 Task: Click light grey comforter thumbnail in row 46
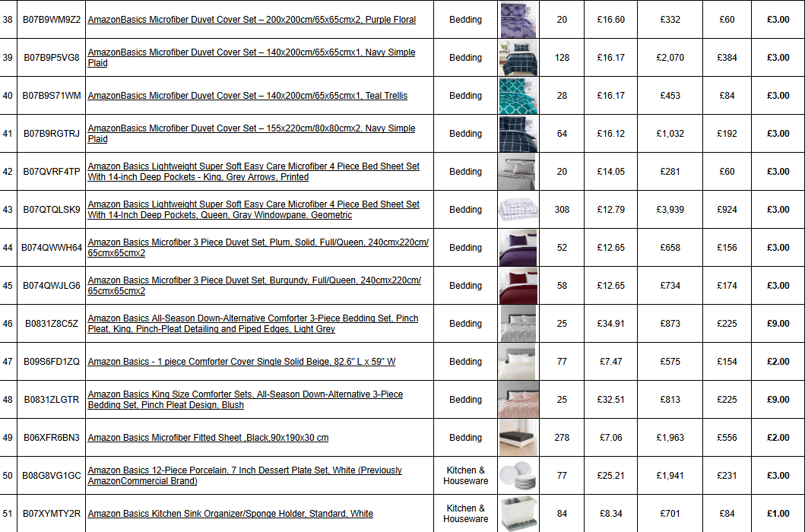(x=518, y=324)
